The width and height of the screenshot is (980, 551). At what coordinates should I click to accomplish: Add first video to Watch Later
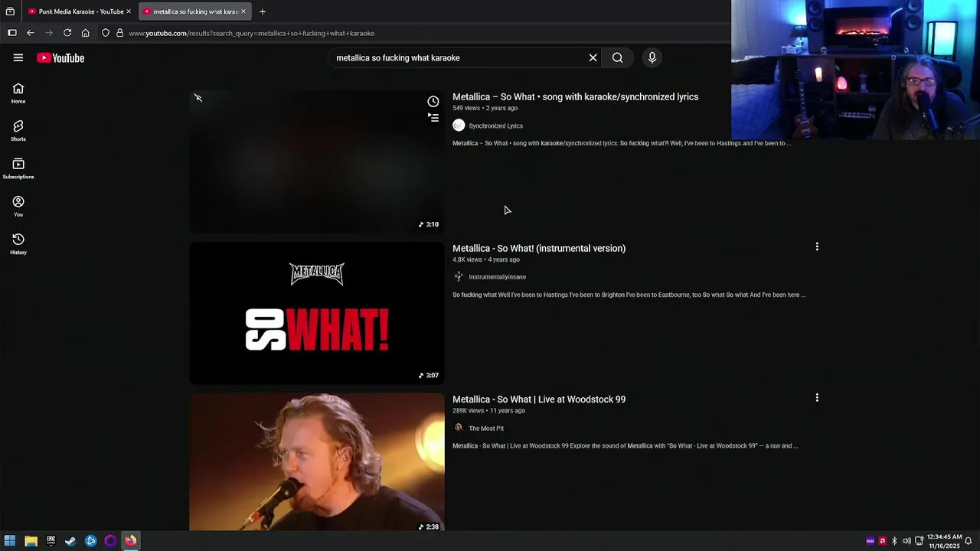click(433, 102)
